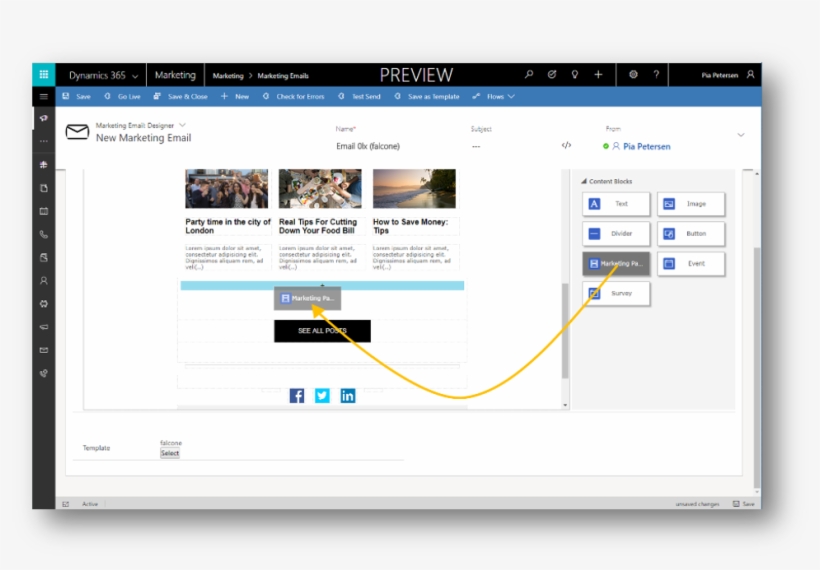
Task: Click New in the command bar
Action: pos(235,97)
